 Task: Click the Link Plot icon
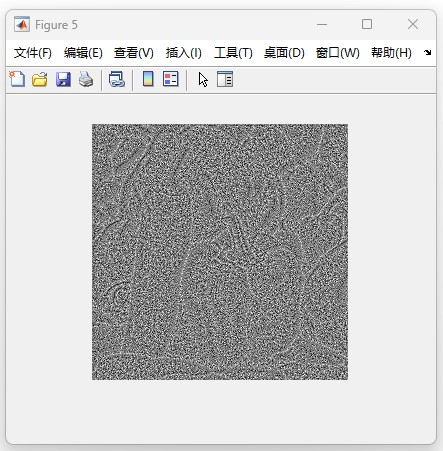pos(117,79)
